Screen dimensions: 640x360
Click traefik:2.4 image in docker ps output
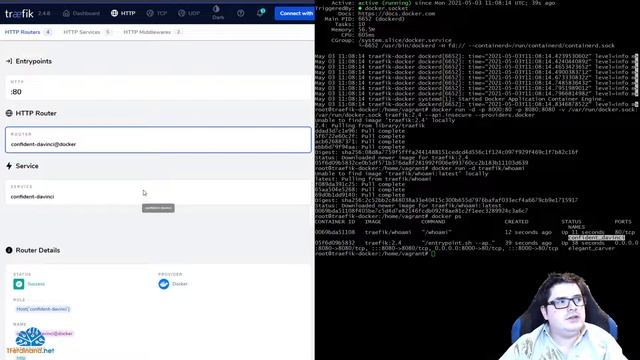pos(383,243)
